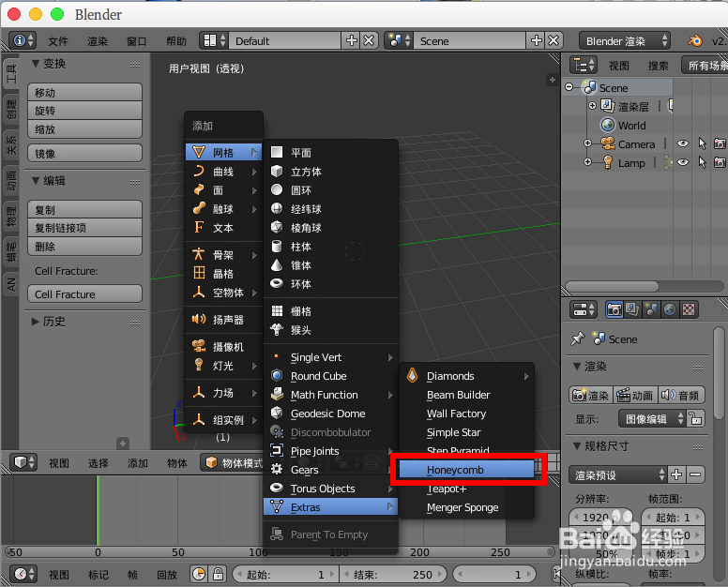Screen dimensions: 728x587
Task: Click the Gears mesh icon
Action: [277, 469]
